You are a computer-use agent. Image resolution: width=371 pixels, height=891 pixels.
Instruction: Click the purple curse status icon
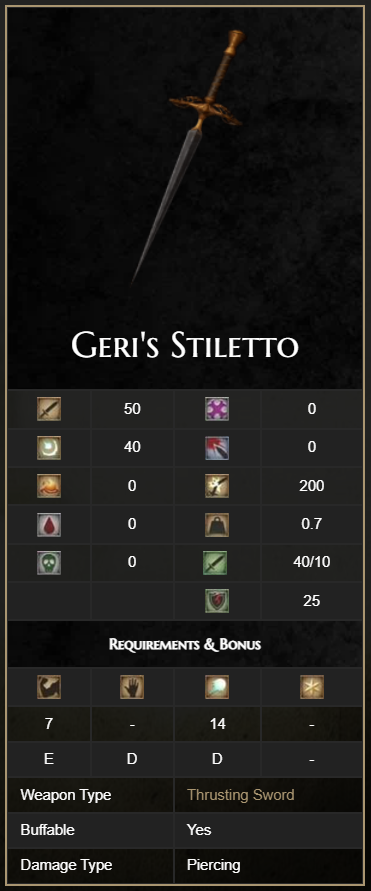click(217, 409)
